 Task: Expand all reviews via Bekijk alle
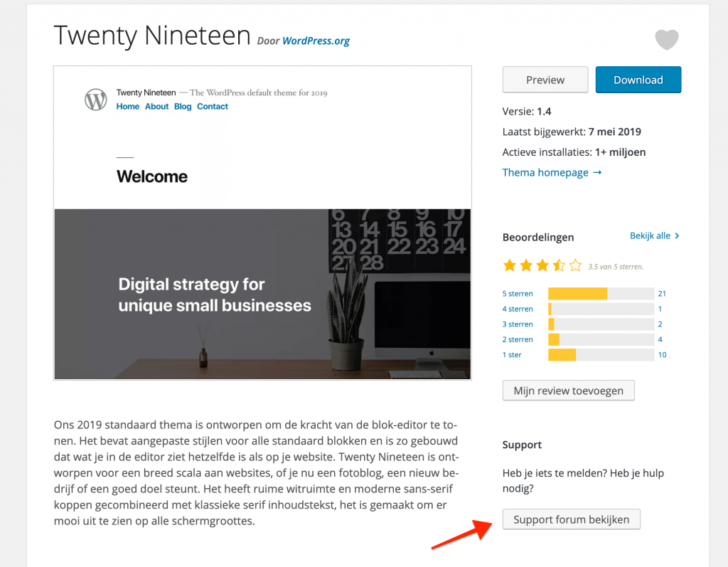point(654,235)
